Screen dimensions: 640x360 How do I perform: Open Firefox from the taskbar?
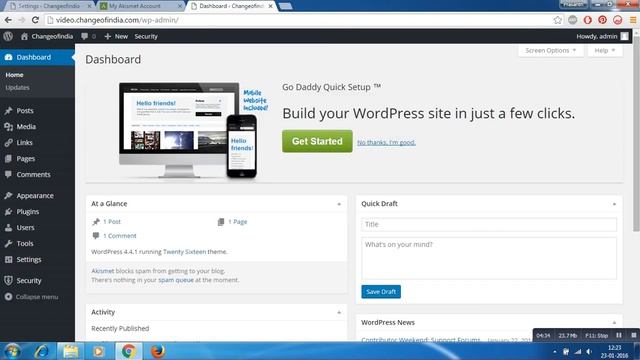(158, 351)
